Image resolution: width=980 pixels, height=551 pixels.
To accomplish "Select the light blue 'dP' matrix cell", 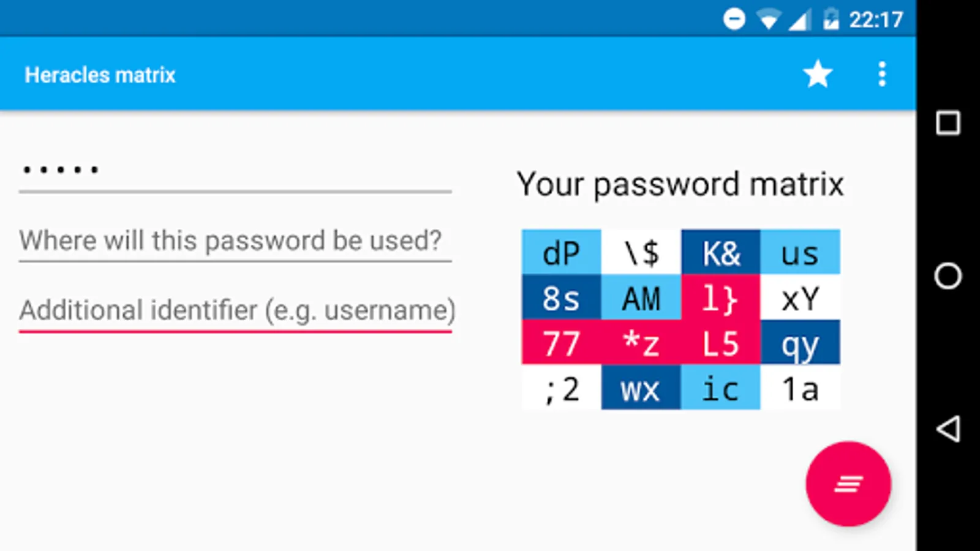I will click(x=561, y=252).
